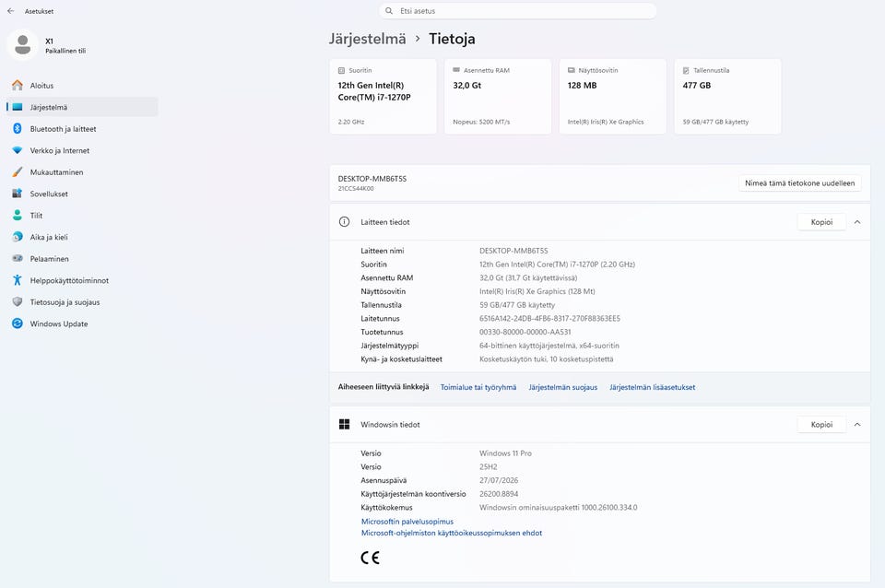Click the Etsi asetus search field
The width and height of the screenshot is (885, 588).
pyautogui.click(x=517, y=11)
